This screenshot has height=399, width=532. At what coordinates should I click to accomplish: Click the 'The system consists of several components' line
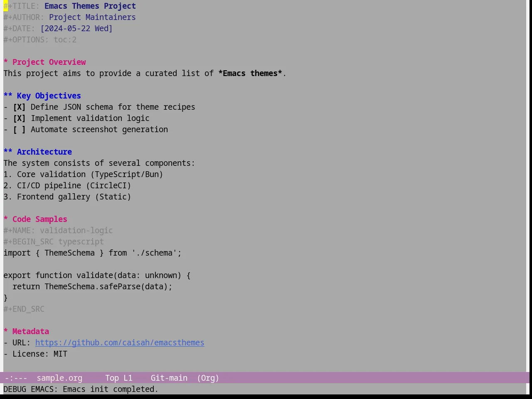pos(99,163)
